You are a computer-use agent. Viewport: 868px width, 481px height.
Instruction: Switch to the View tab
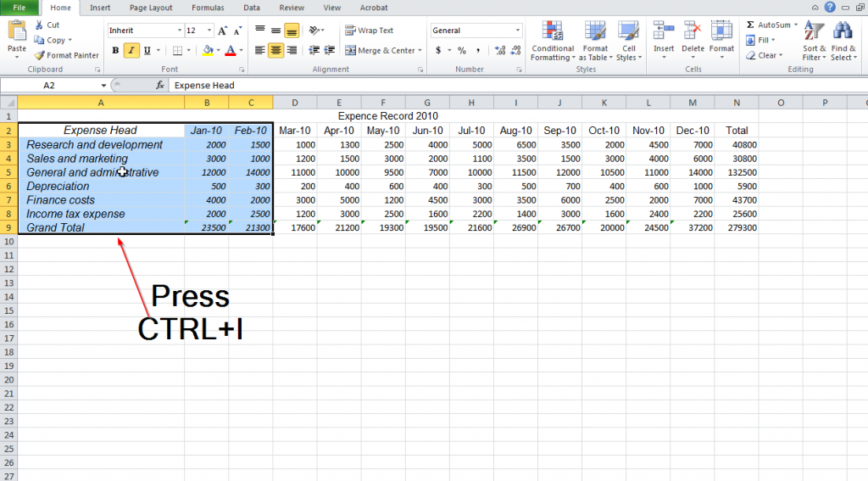coord(332,8)
